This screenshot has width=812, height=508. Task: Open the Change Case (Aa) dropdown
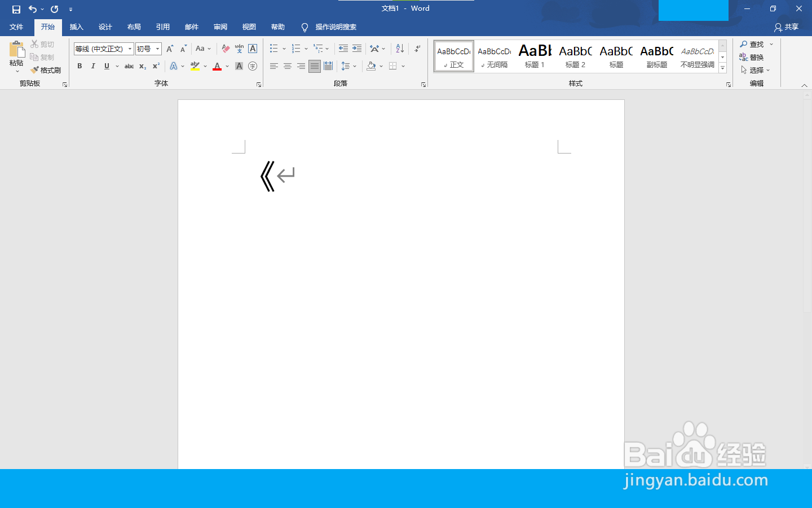(x=203, y=49)
